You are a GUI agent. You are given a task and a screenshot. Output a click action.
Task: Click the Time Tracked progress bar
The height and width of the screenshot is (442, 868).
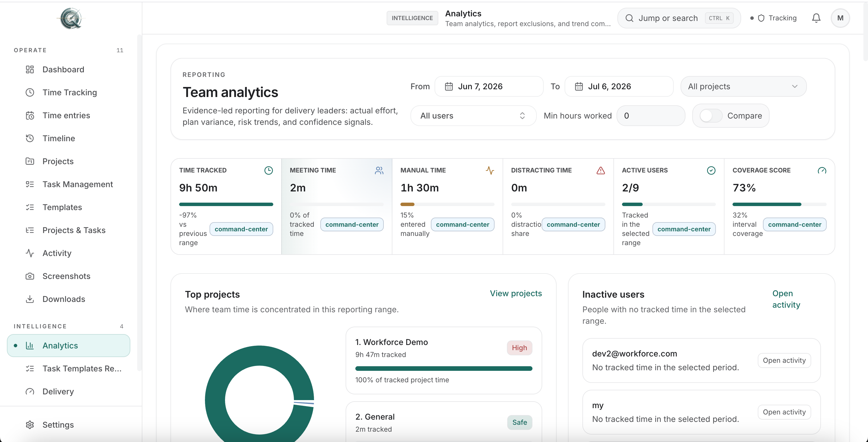(x=226, y=204)
